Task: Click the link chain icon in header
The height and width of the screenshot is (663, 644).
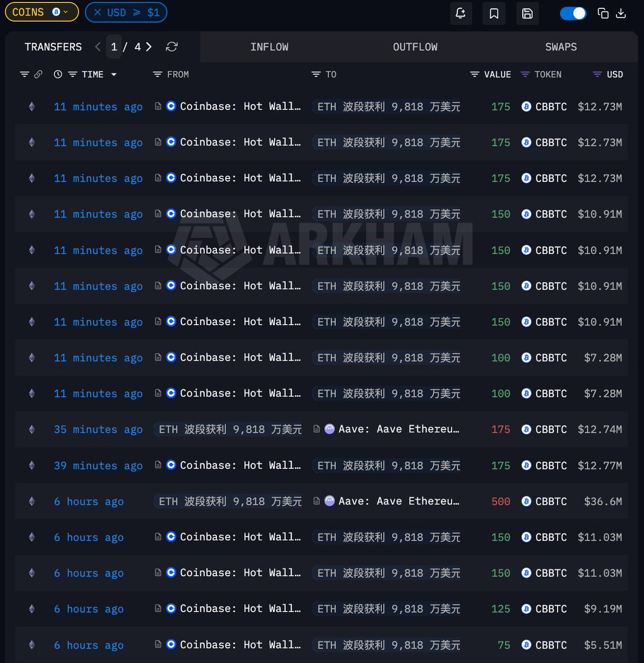Action: tap(38, 75)
